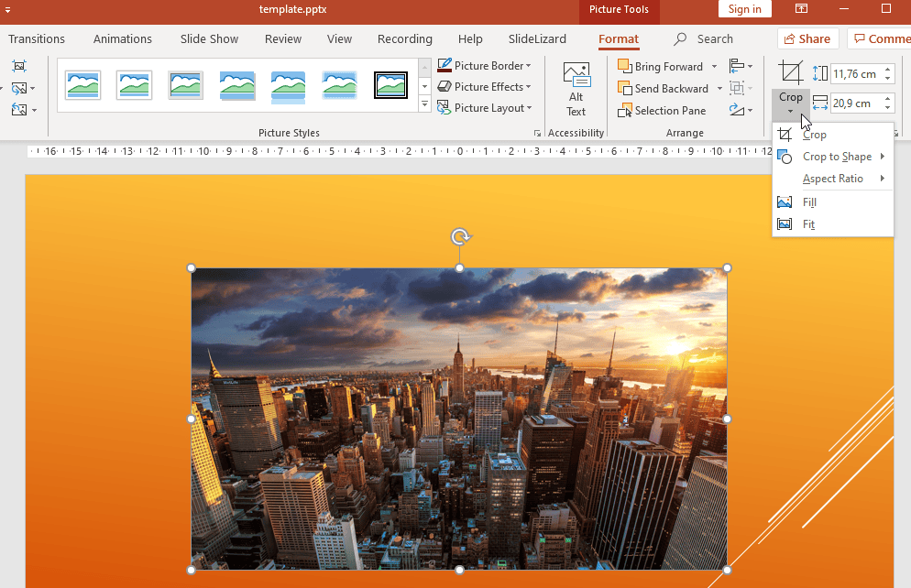Expand the Send Backward dropdown arrow
Viewport: 911px width, 588px height.
pos(719,89)
